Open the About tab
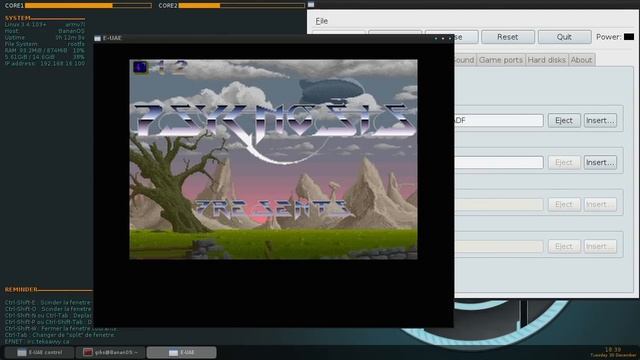This screenshot has height=360, width=640. pyautogui.click(x=581, y=60)
